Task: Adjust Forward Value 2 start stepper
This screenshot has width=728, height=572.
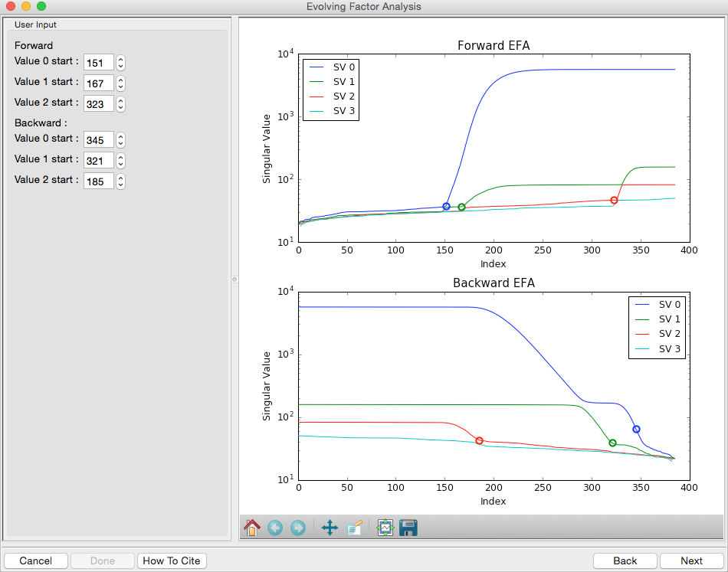Action: pos(121,104)
